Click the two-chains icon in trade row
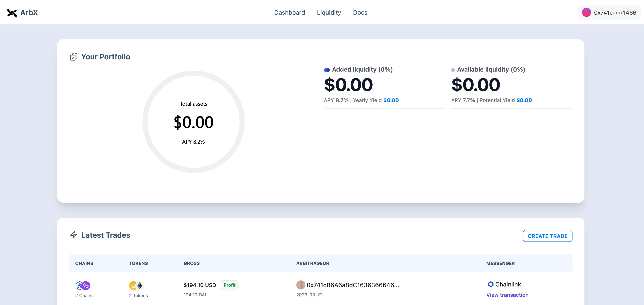The width and height of the screenshot is (644, 305). tap(83, 286)
